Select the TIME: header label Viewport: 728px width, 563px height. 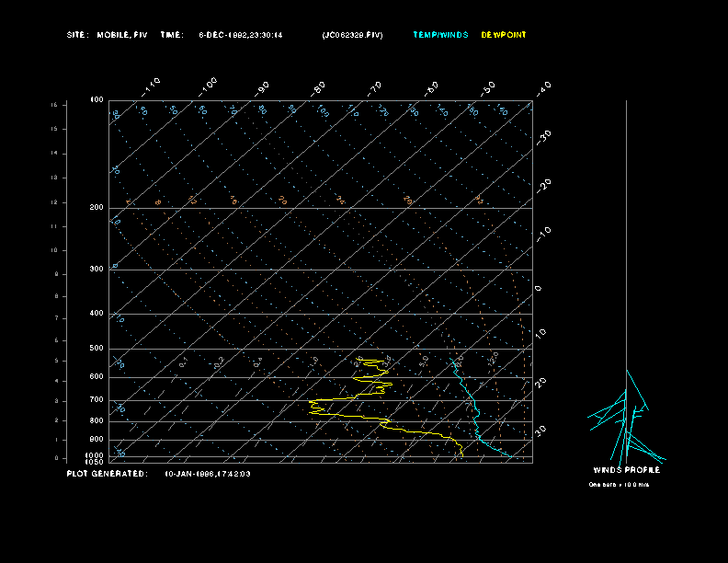(x=172, y=35)
